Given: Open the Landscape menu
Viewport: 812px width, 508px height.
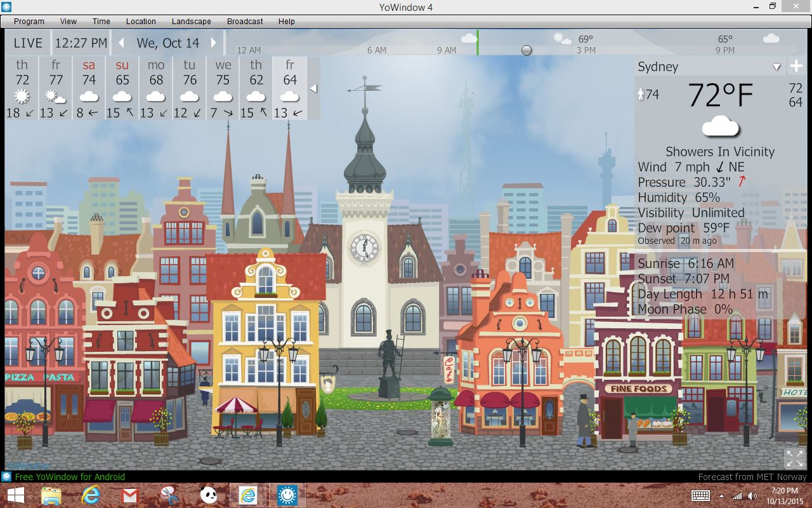Looking at the screenshot, I should coord(191,21).
